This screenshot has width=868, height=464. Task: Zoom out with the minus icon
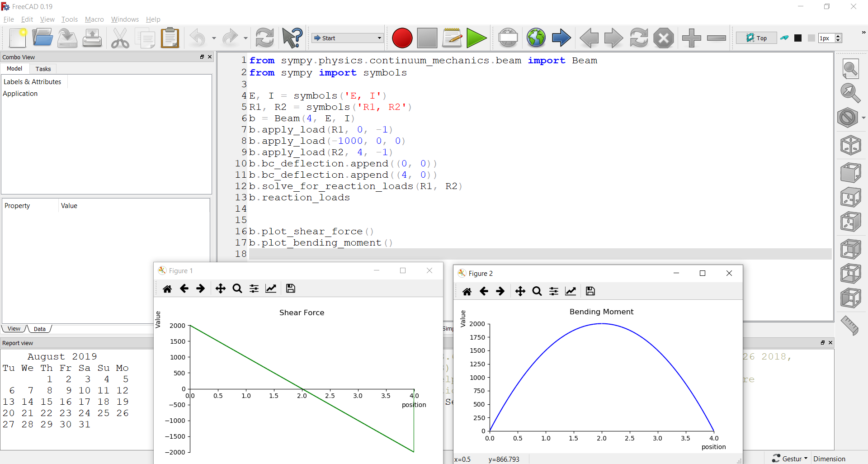[x=717, y=38]
